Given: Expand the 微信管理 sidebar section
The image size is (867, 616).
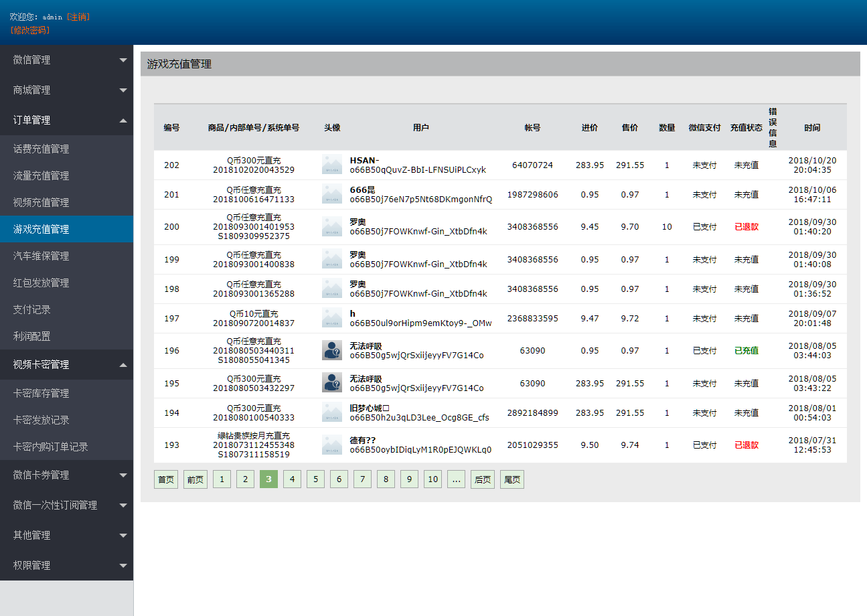Looking at the screenshot, I should tap(66, 60).
